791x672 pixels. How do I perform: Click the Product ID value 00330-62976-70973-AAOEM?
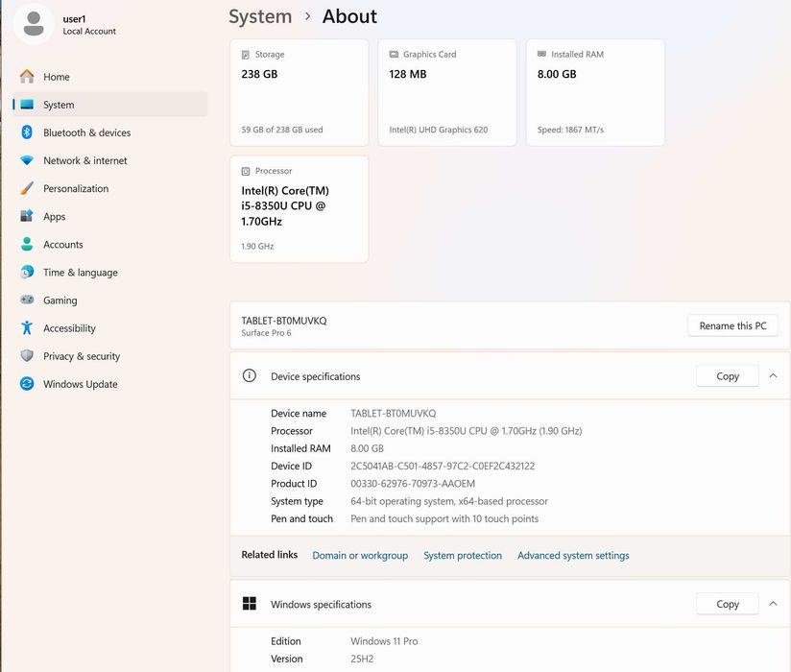[413, 484]
